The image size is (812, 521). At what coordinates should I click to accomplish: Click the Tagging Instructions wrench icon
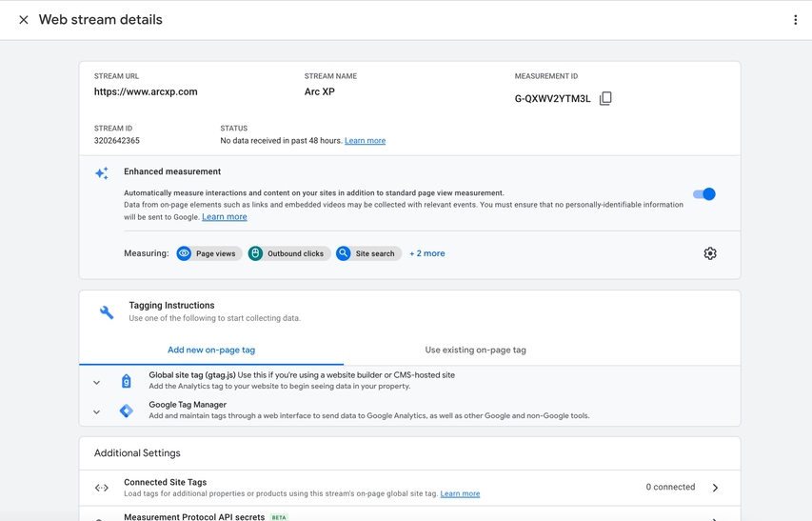pyautogui.click(x=107, y=311)
